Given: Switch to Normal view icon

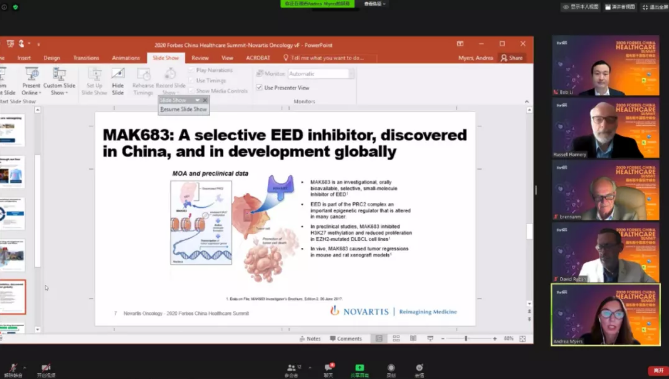Looking at the screenshot, I should (x=379, y=338).
